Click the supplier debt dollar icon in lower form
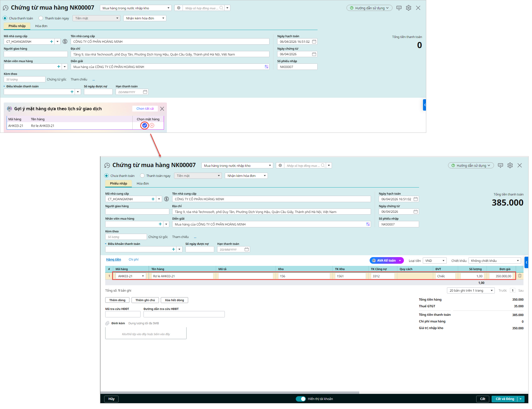The height and width of the screenshot is (409, 532). 167,199
